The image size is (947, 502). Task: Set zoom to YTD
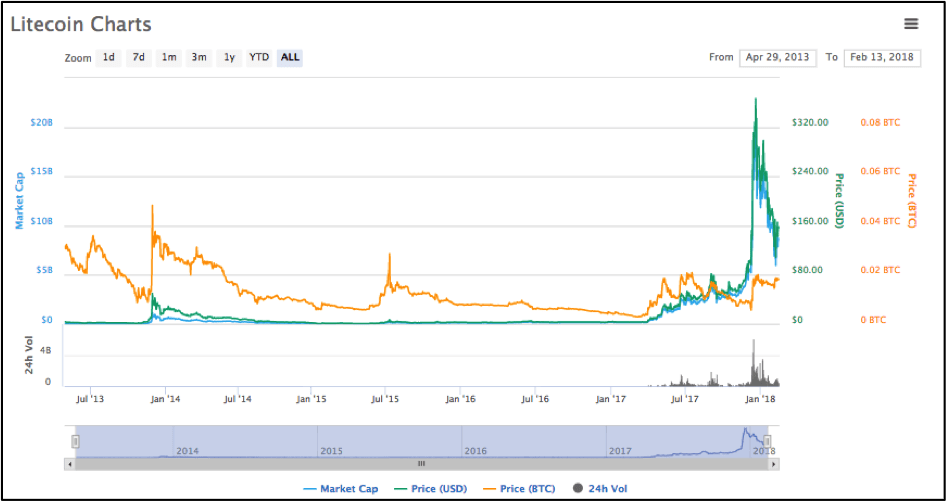(259, 57)
